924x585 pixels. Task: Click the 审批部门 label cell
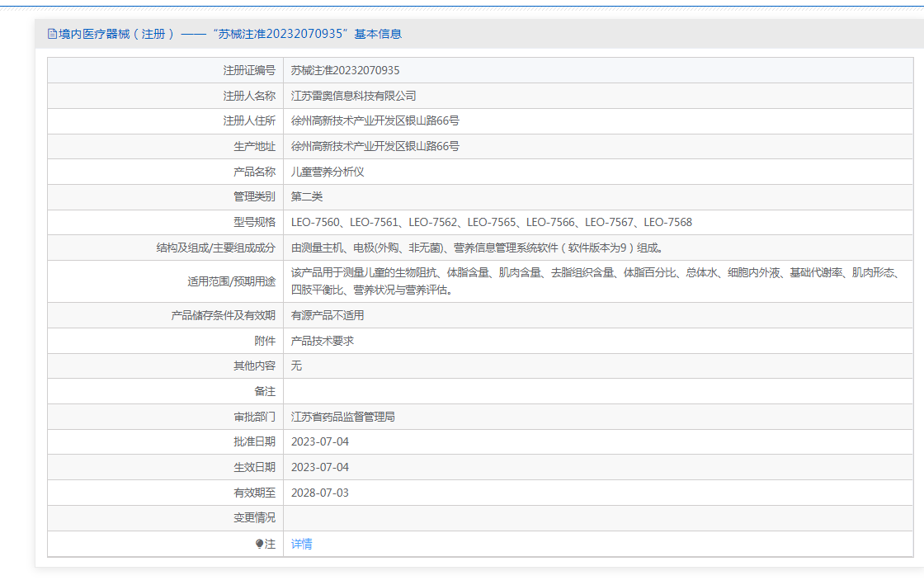[x=166, y=417]
